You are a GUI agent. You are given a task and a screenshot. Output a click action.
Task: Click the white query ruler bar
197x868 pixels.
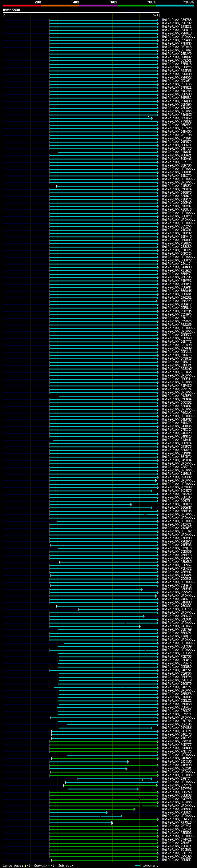81,12
